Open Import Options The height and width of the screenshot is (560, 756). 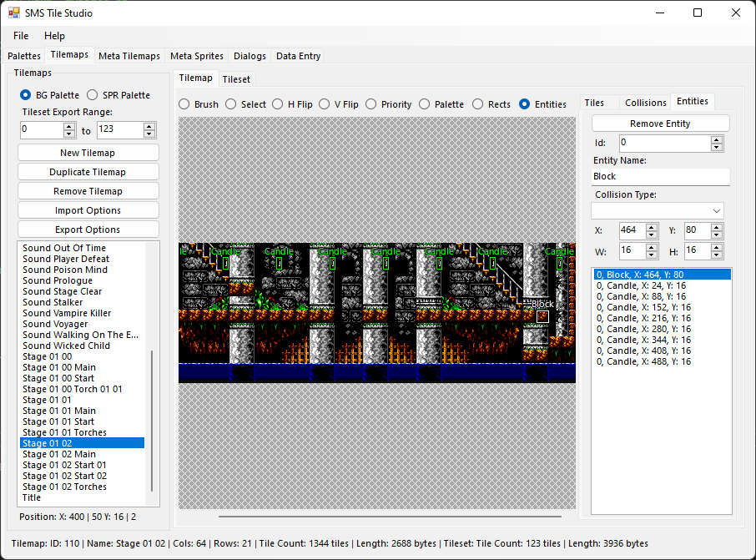tap(88, 211)
